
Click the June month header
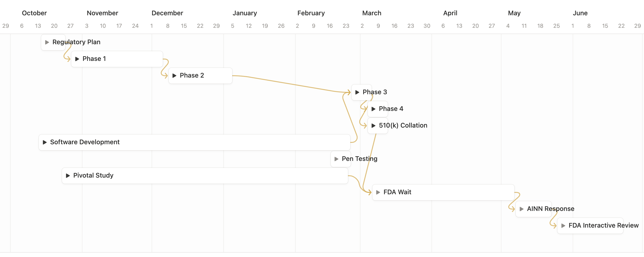click(x=580, y=13)
